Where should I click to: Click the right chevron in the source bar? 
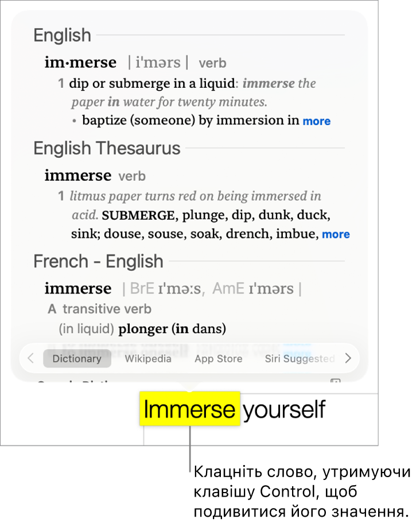coord(348,359)
